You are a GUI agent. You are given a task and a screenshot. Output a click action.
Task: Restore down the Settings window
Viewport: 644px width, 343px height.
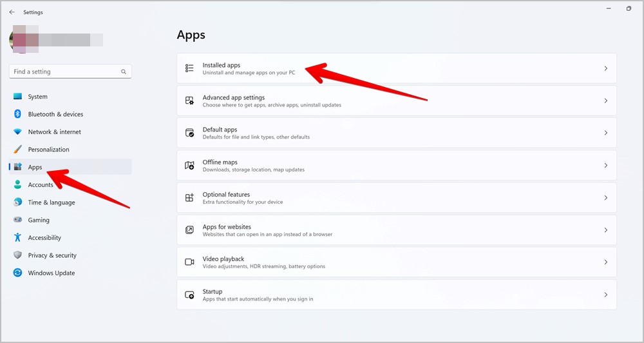point(629,8)
